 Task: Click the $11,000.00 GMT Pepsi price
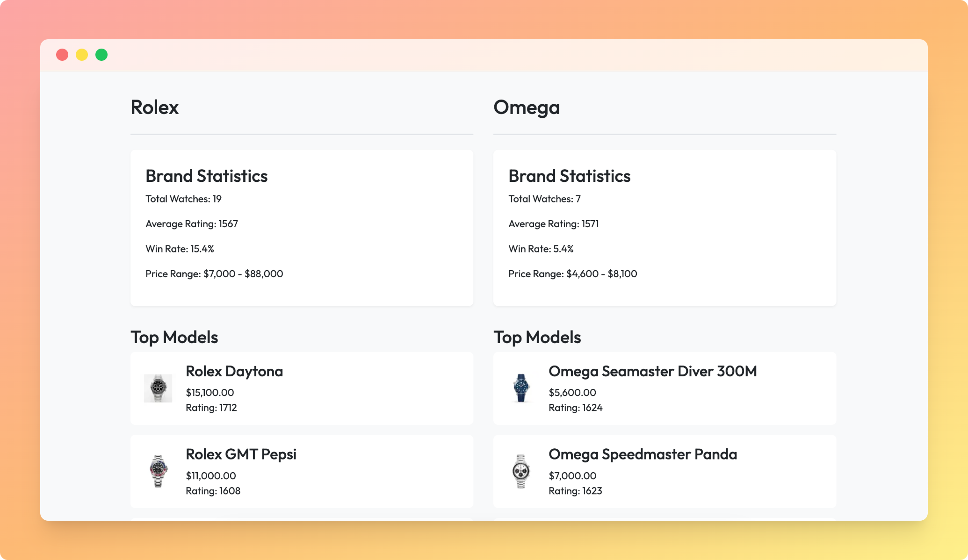pyautogui.click(x=211, y=476)
